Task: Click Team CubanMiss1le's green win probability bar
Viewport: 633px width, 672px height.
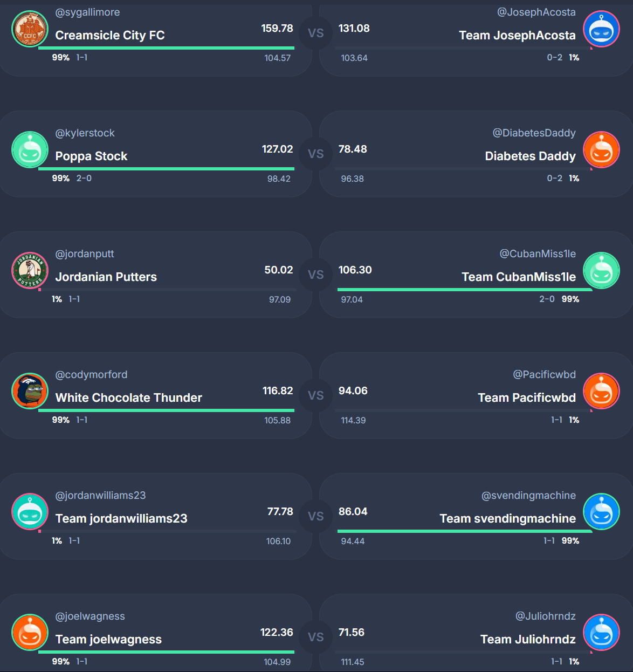Action: click(465, 290)
